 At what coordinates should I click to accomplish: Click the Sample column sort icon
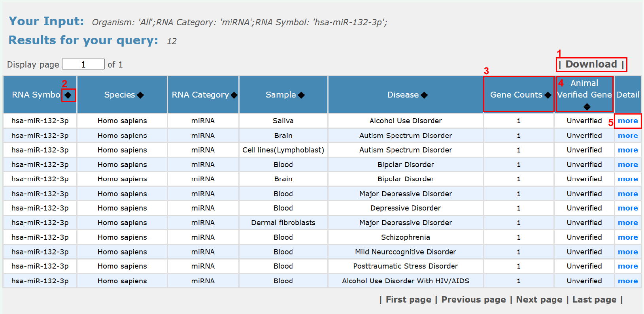301,95
